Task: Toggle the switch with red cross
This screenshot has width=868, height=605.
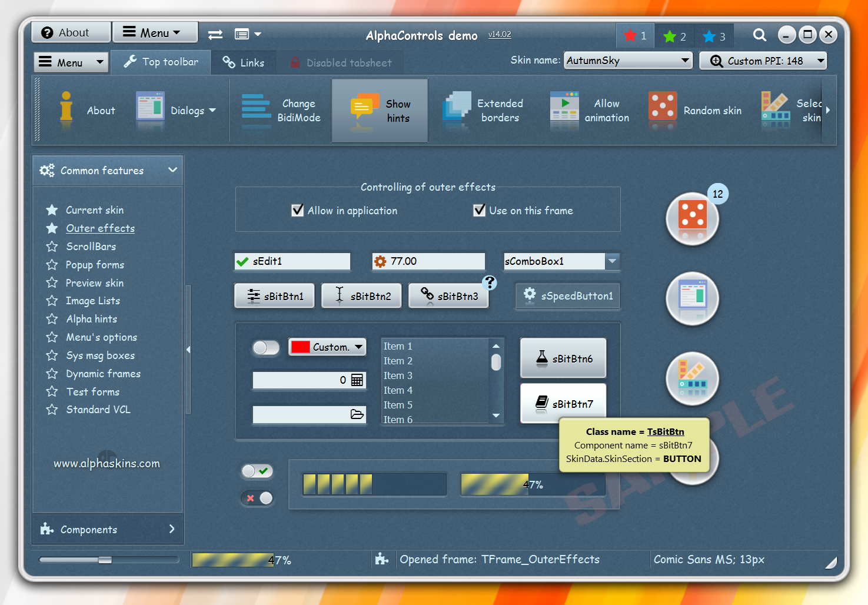Action: 257,498
